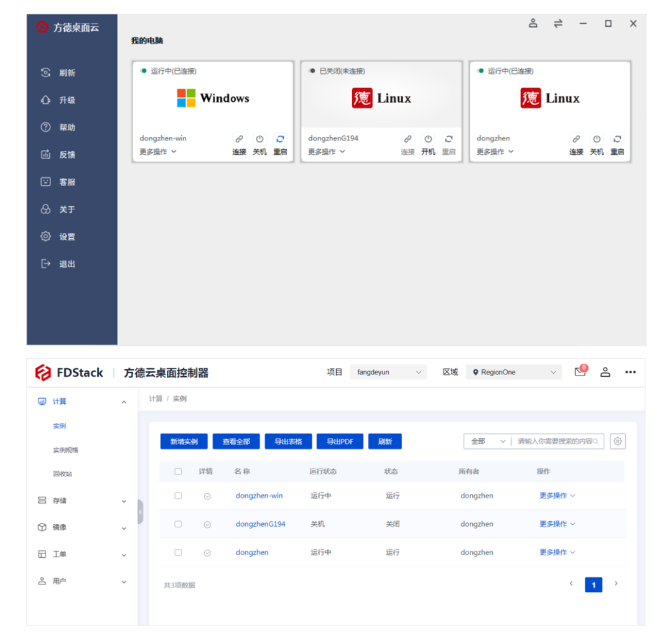The width and height of the screenshot is (672, 643).
Task: Click the switch arrows icon in title bar
Action: (x=558, y=23)
